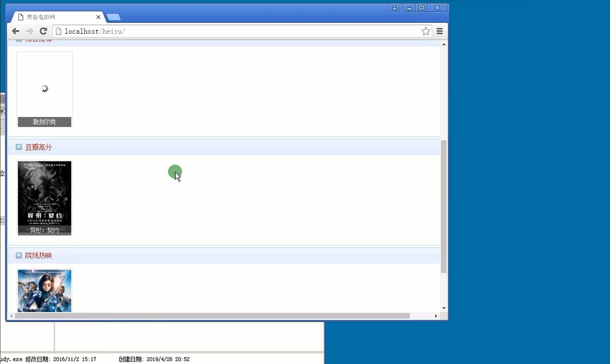Click 修改日期: 2016/11/2 15:17 in the background window

pyautogui.click(x=61, y=359)
